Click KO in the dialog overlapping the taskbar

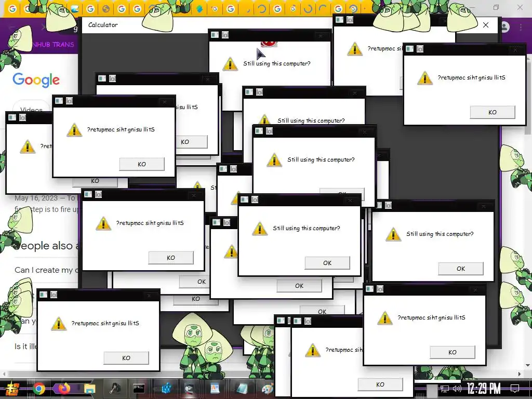(x=380, y=384)
